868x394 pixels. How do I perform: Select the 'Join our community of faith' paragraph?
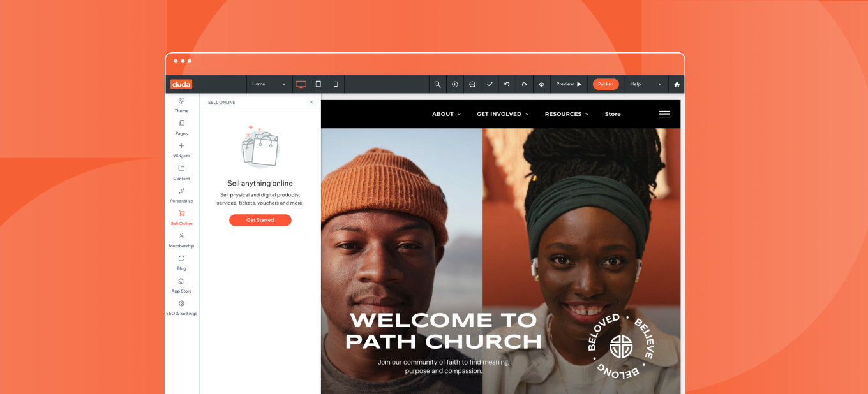click(x=444, y=367)
